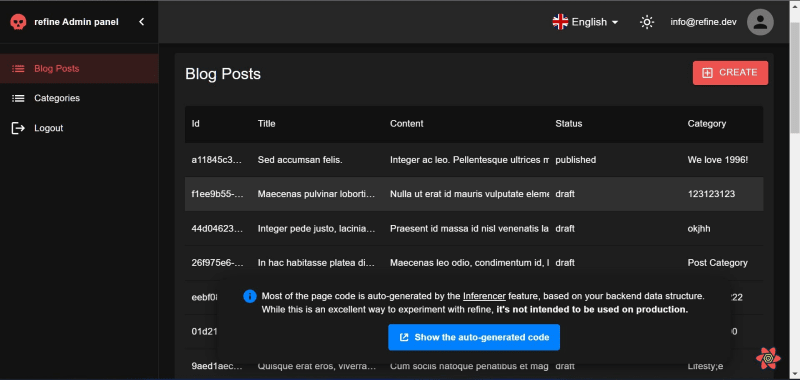This screenshot has height=380, width=800.
Task: Create a new blog post
Action: tap(730, 73)
